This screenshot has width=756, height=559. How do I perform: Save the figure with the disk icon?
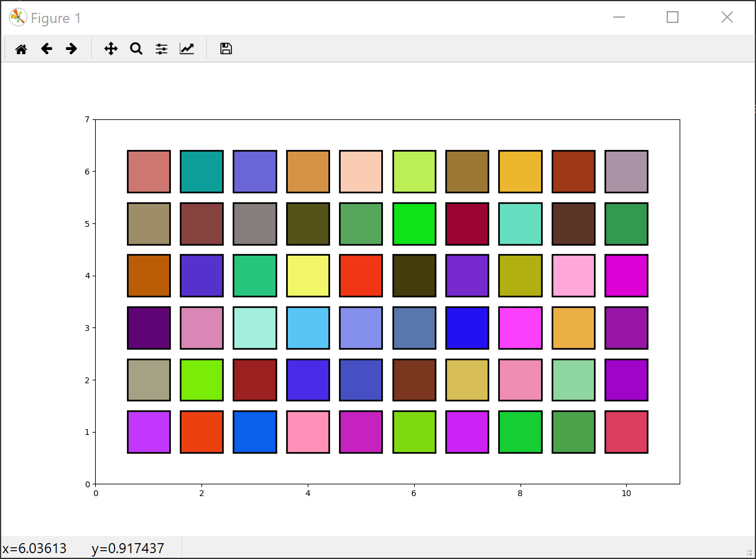pyautogui.click(x=226, y=49)
